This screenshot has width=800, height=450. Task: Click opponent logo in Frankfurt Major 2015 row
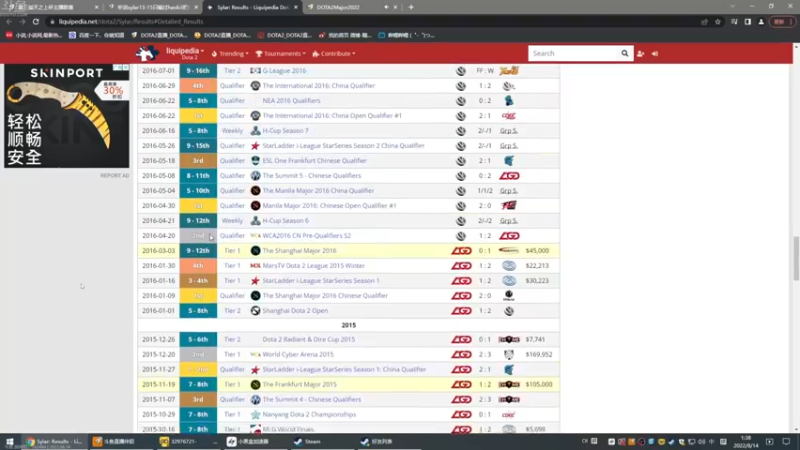pyautogui.click(x=509, y=384)
